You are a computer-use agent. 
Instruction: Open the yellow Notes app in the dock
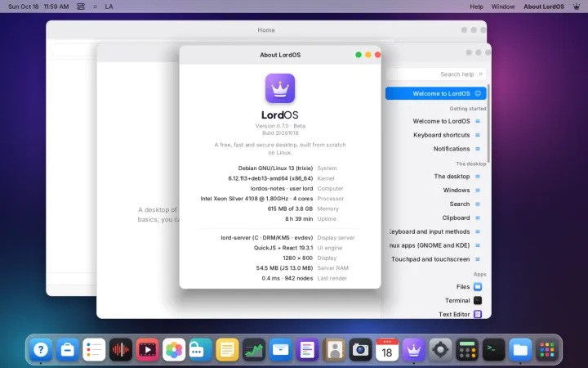click(x=227, y=350)
